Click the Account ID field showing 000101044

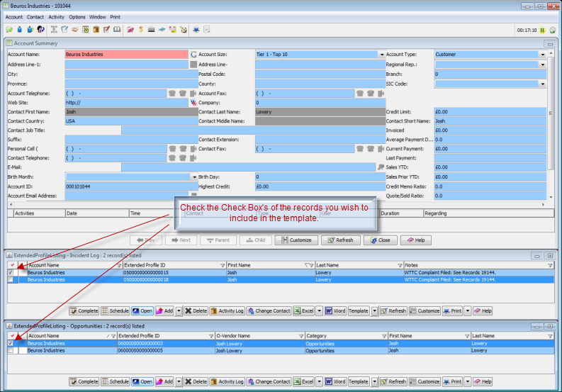click(x=132, y=186)
